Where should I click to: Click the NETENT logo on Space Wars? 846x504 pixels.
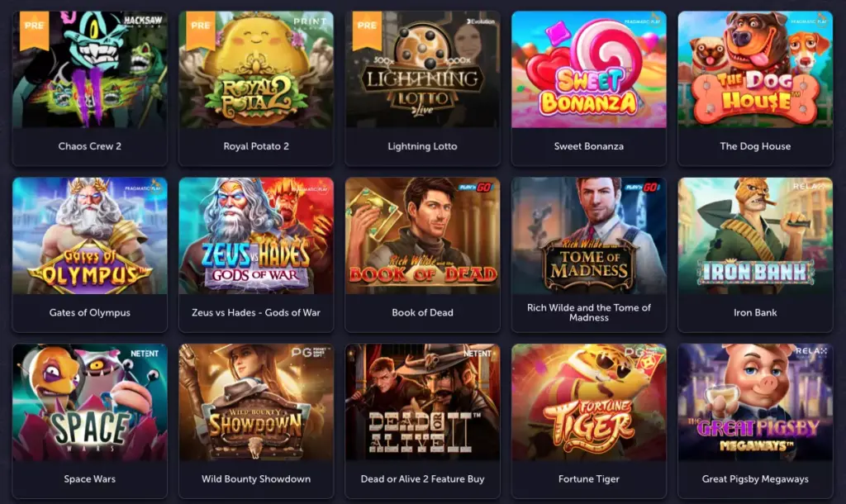click(x=145, y=354)
